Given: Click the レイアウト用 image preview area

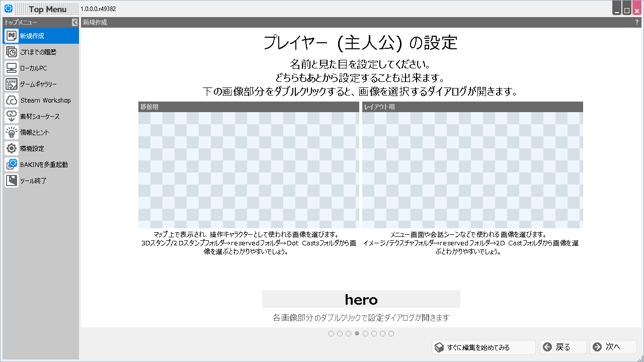Looking at the screenshot, I should (472, 170).
